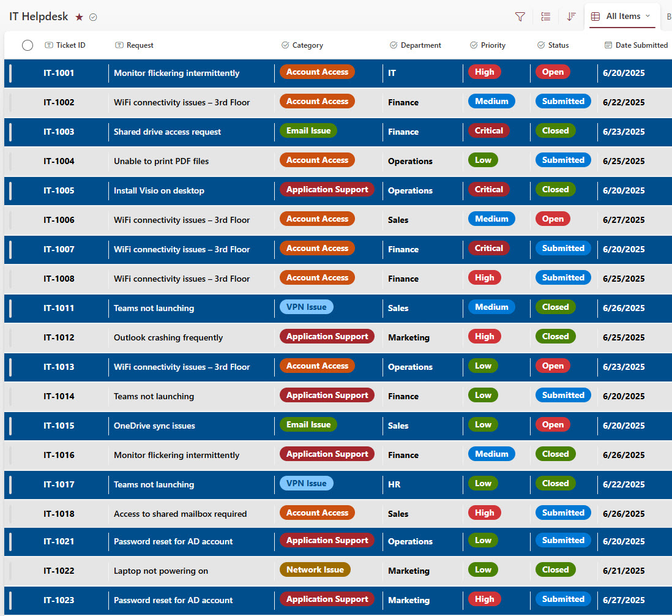Open the 'Install Visio on desktop' request

coord(159,190)
